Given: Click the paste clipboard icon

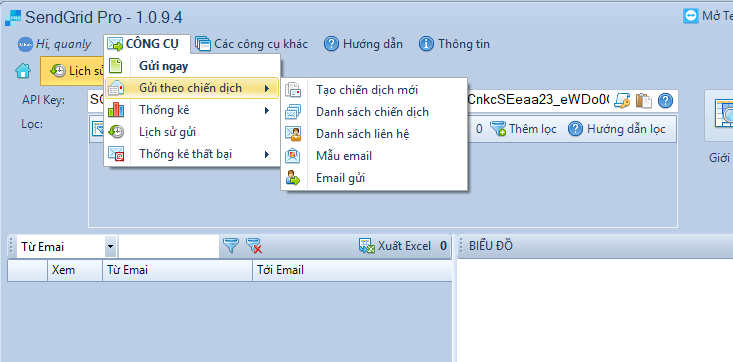Looking at the screenshot, I should pos(644,100).
